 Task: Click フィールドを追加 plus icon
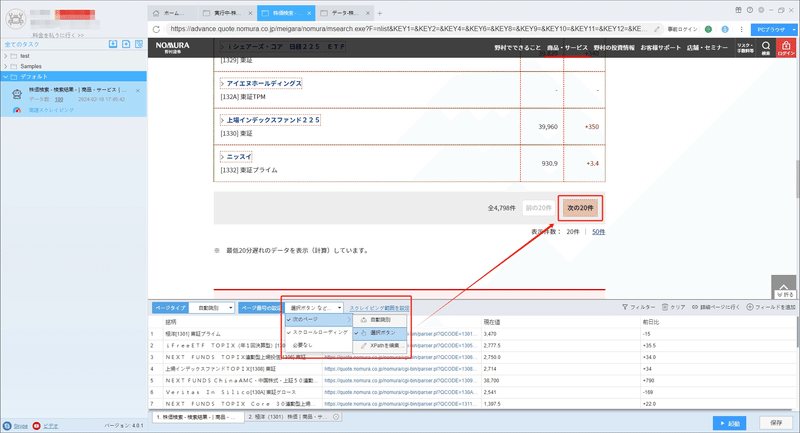[750, 307]
